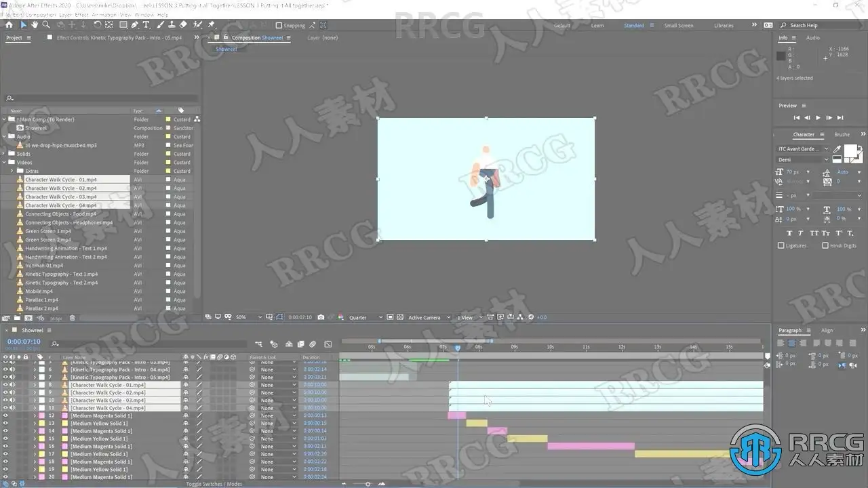The width and height of the screenshot is (868, 488).
Task: Open the Graph Editor icon in timeline
Action: (x=328, y=344)
